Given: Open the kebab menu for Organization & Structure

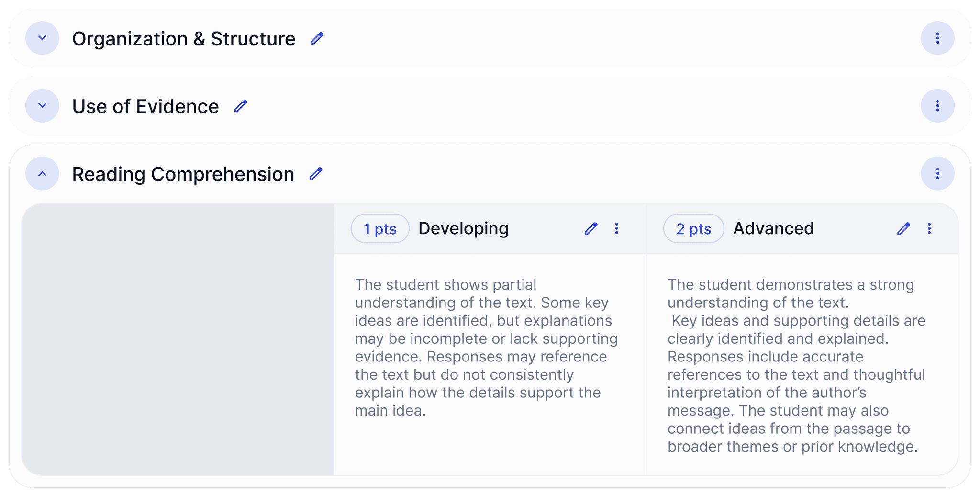Looking at the screenshot, I should [x=936, y=38].
